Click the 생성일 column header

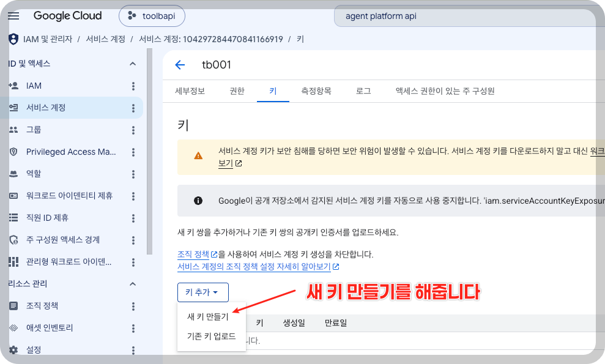coord(294,323)
